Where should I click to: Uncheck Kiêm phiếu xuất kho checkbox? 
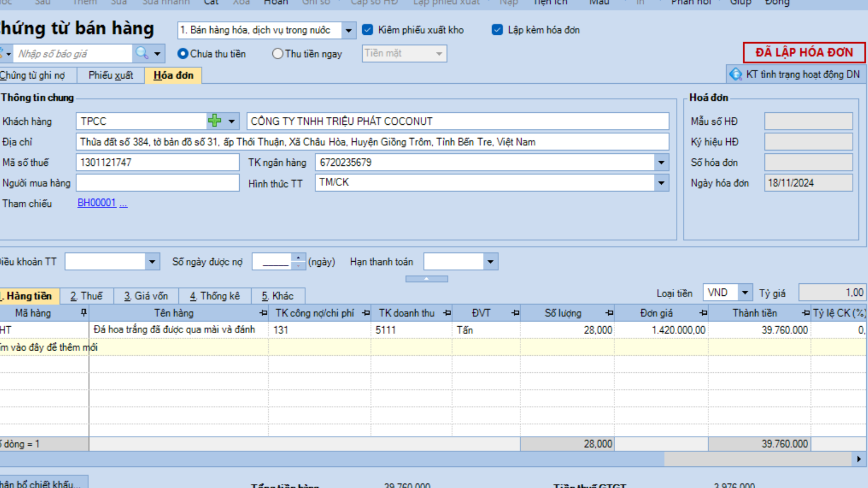[x=368, y=30]
